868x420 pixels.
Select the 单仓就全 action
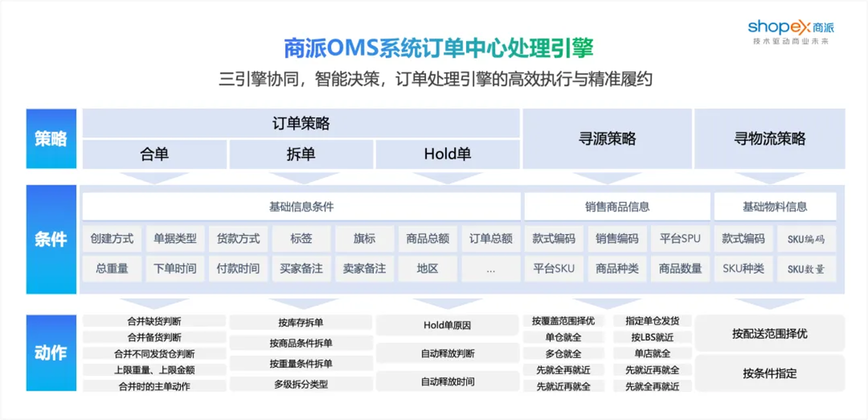click(x=563, y=337)
